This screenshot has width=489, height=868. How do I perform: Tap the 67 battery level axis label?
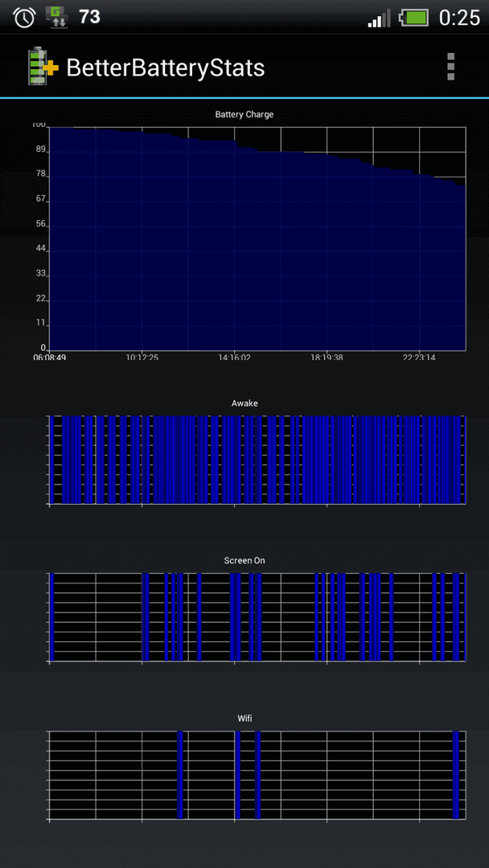pyautogui.click(x=40, y=200)
